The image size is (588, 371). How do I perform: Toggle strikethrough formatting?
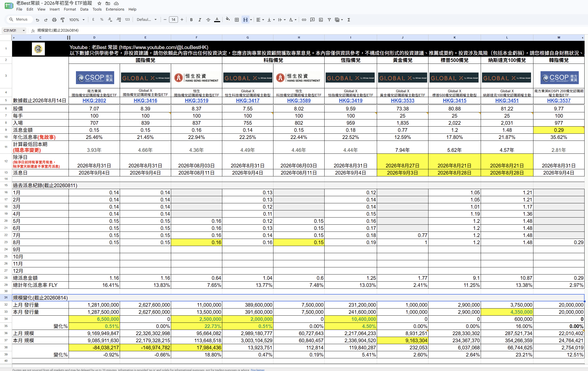pyautogui.click(x=208, y=20)
